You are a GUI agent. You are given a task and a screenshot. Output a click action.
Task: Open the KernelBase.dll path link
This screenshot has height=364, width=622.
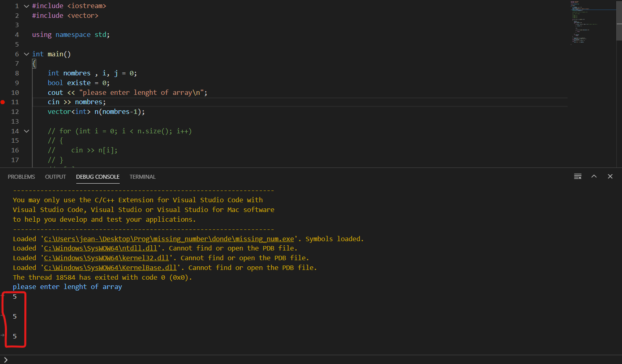[x=110, y=268]
